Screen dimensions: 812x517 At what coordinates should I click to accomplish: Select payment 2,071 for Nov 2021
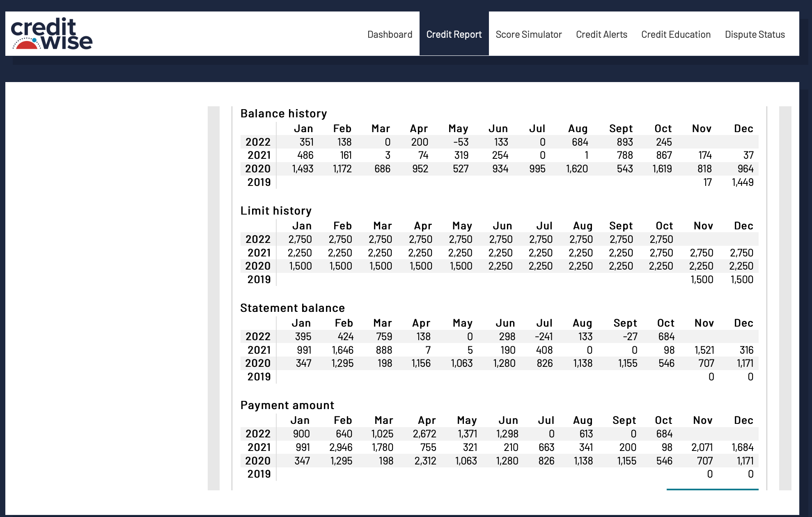[x=702, y=447]
